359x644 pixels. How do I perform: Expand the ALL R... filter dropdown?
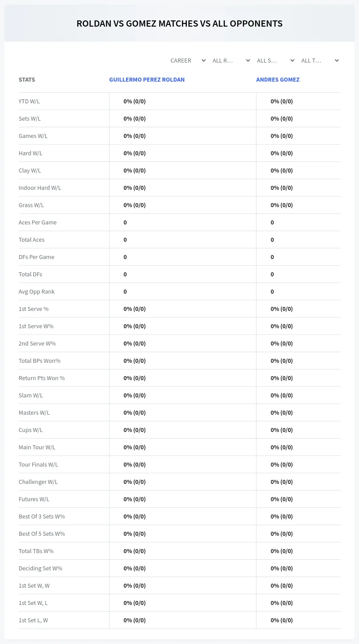[231, 60]
